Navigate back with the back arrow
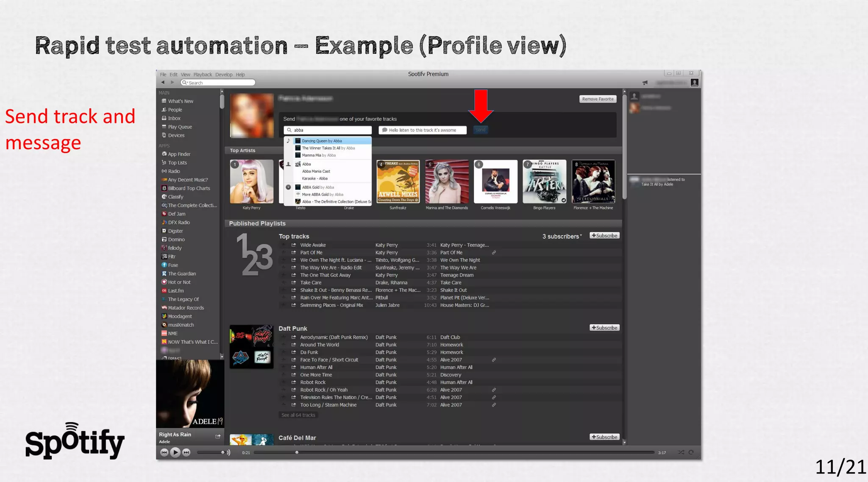The width and height of the screenshot is (868, 482). tap(163, 82)
